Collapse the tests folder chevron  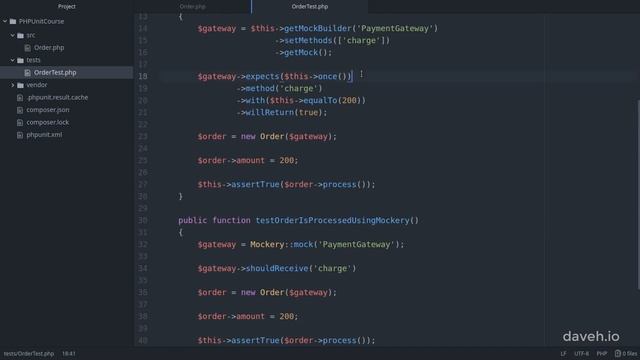[13, 60]
